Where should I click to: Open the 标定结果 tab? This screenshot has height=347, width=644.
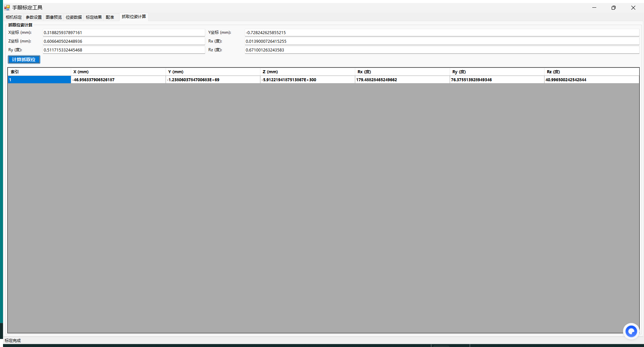(94, 17)
